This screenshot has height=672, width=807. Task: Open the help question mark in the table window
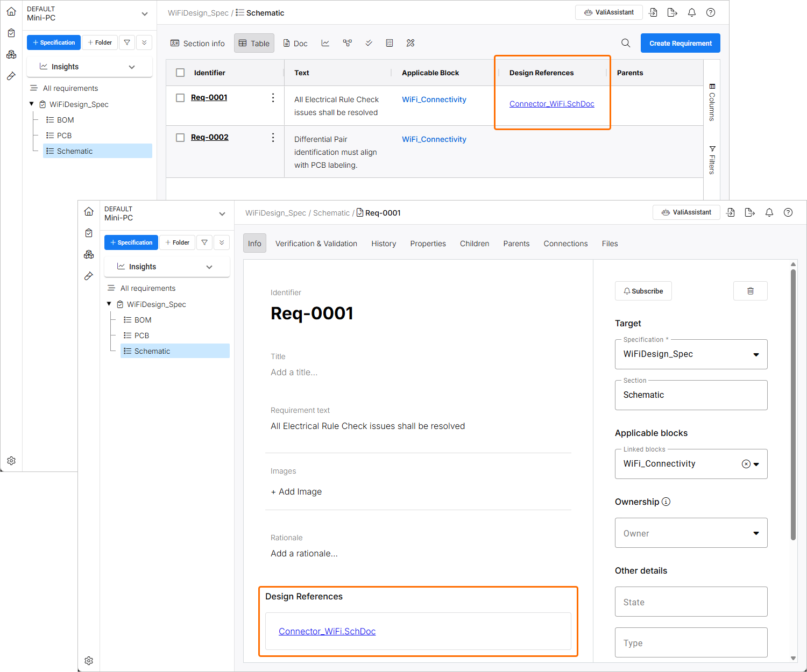point(711,12)
